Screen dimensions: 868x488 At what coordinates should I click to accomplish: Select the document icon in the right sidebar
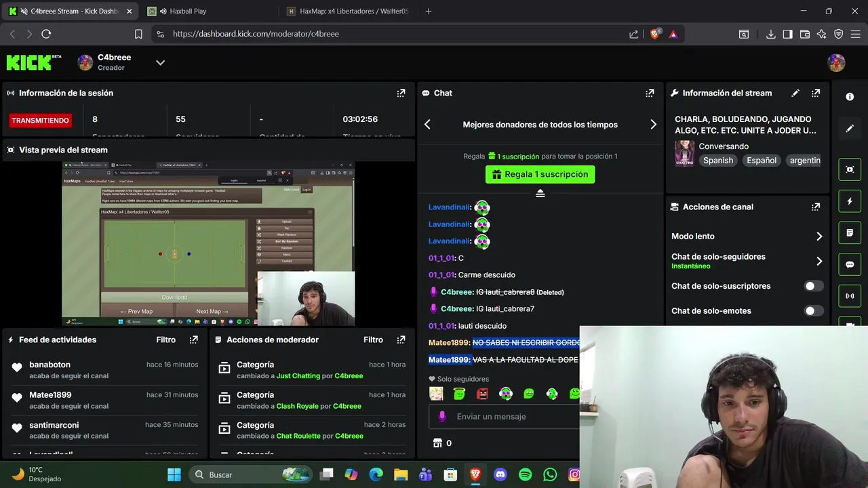pyautogui.click(x=850, y=232)
